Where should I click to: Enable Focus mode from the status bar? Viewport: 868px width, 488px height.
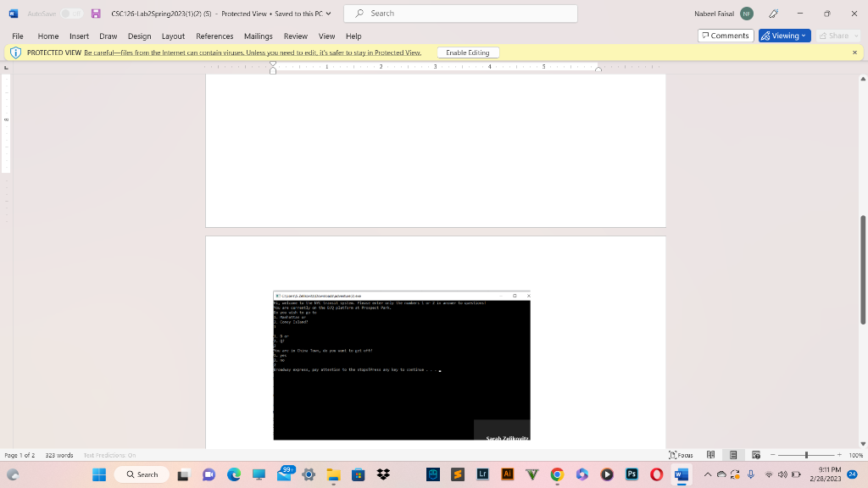(x=682, y=455)
